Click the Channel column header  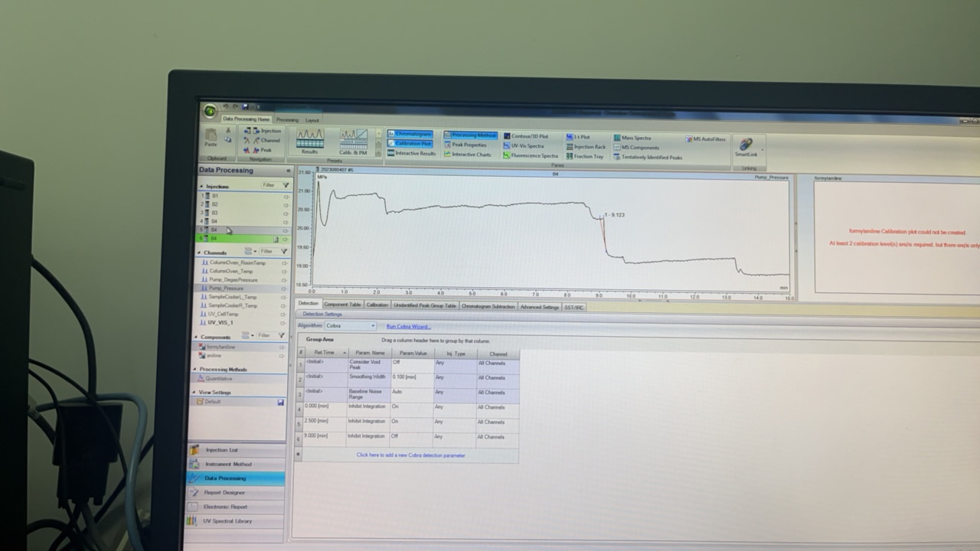pos(498,354)
